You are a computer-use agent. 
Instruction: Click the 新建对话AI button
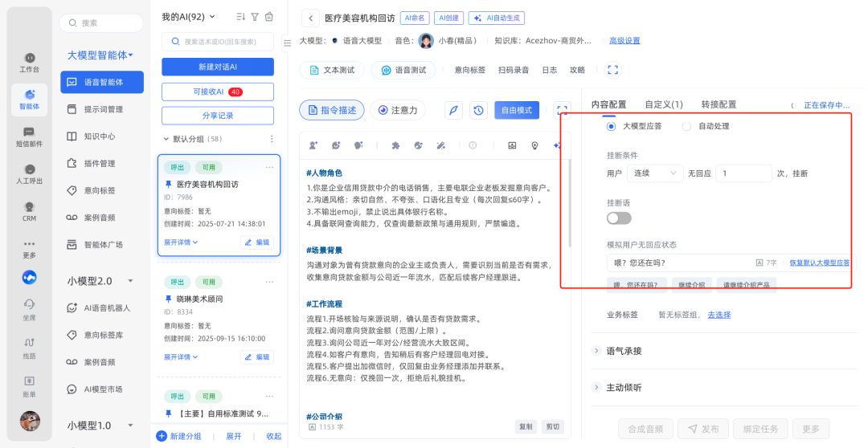coord(217,67)
